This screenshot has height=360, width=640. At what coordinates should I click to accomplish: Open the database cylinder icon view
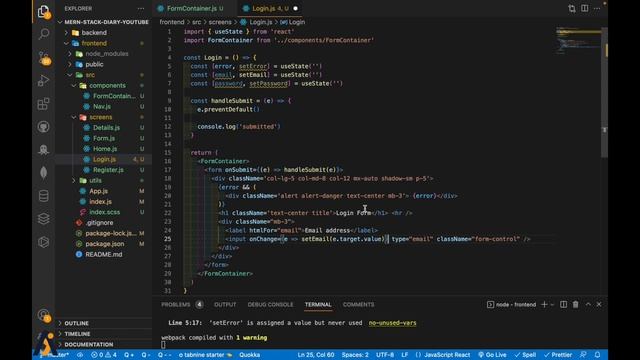tap(43, 196)
